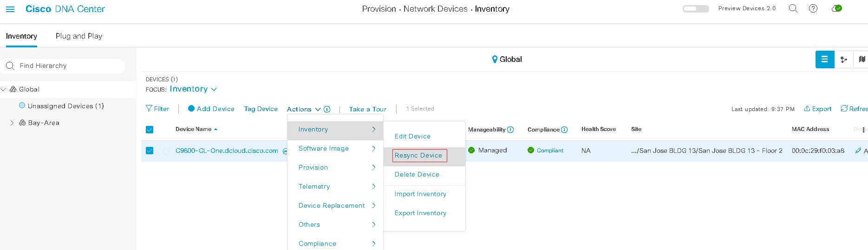Click the Actions info icon
Screen dimensions: 868x250
tap(327, 109)
